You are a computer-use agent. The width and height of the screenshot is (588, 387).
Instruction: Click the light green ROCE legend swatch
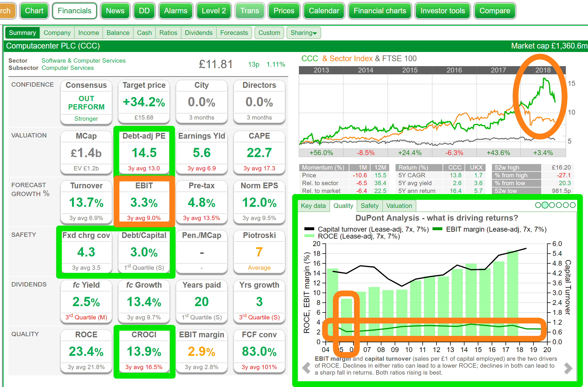pos(309,236)
